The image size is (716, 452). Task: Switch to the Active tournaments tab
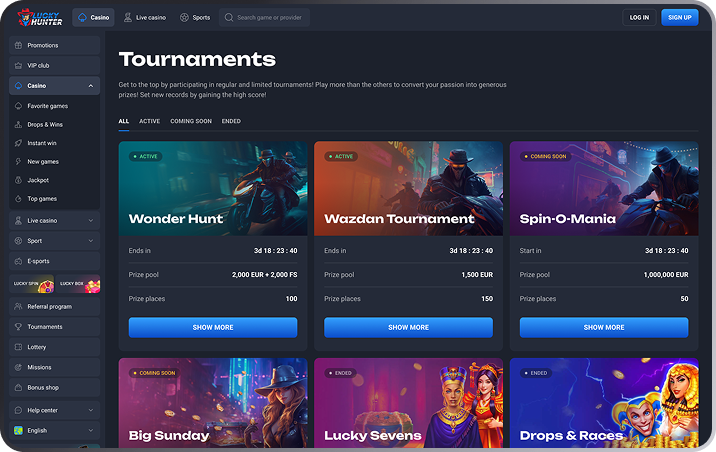149,121
